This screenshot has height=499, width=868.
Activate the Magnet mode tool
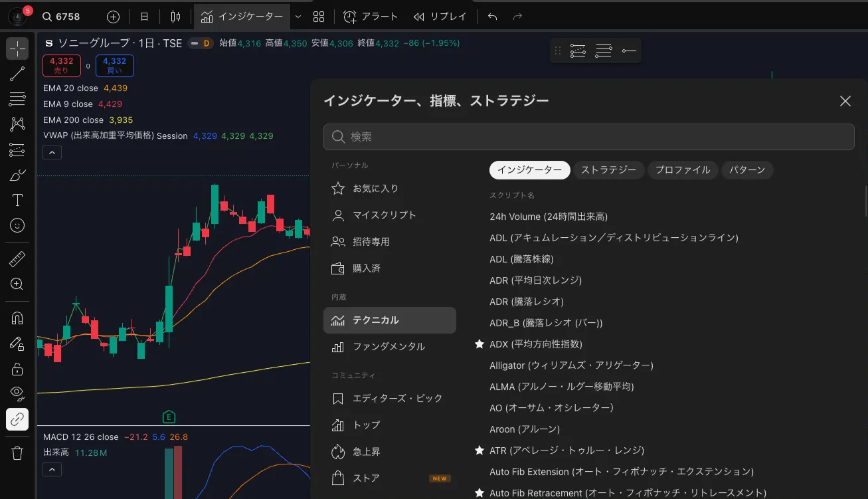point(17,318)
